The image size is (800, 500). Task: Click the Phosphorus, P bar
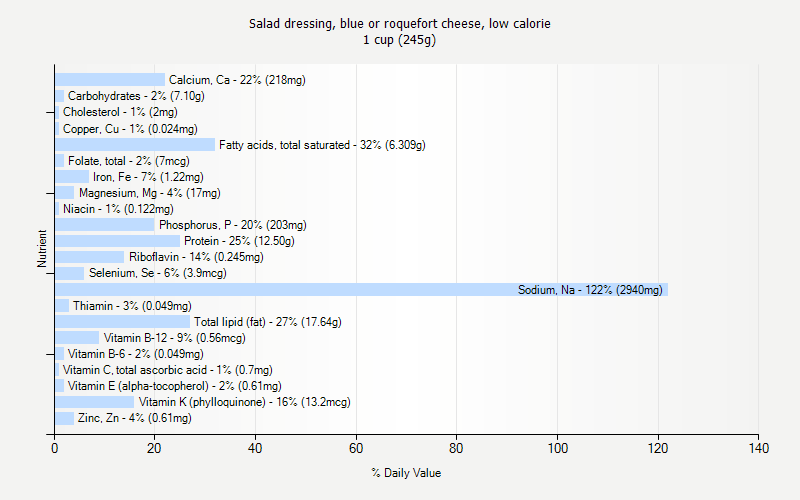104,225
